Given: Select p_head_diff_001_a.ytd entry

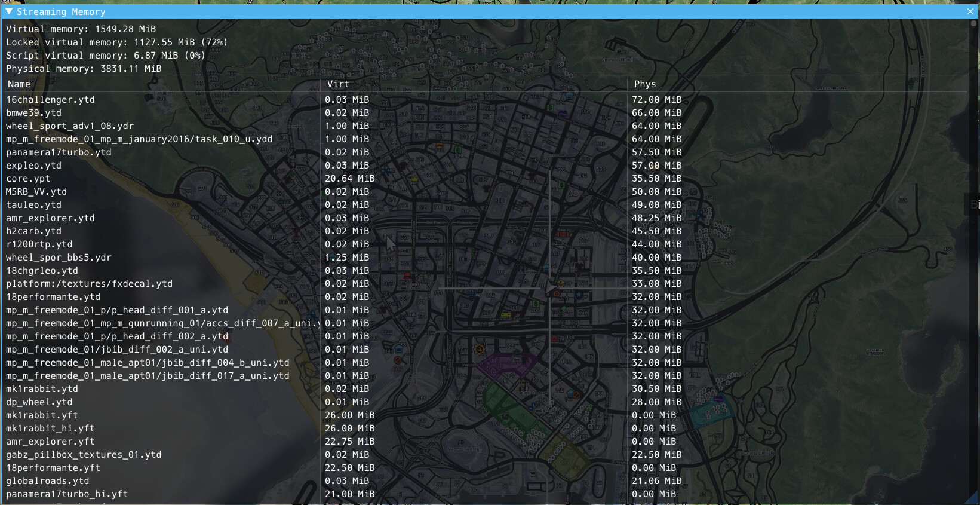Looking at the screenshot, I should tap(117, 310).
